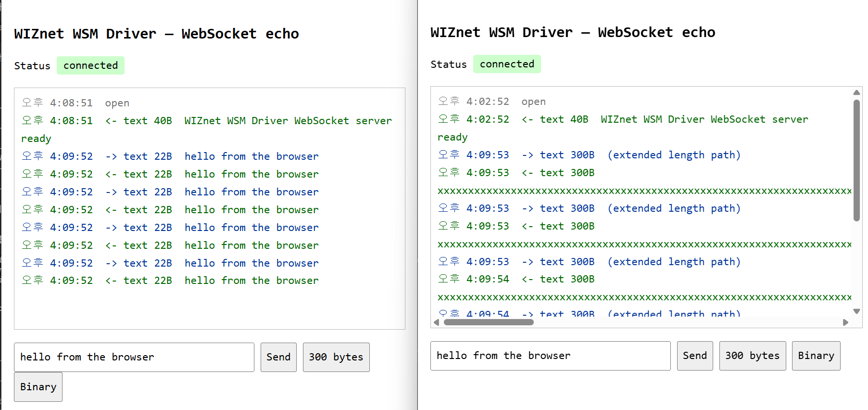Image resolution: width=868 pixels, height=410 pixels.
Task: Click the "4:08:51 open" log entry
Action: click(75, 103)
